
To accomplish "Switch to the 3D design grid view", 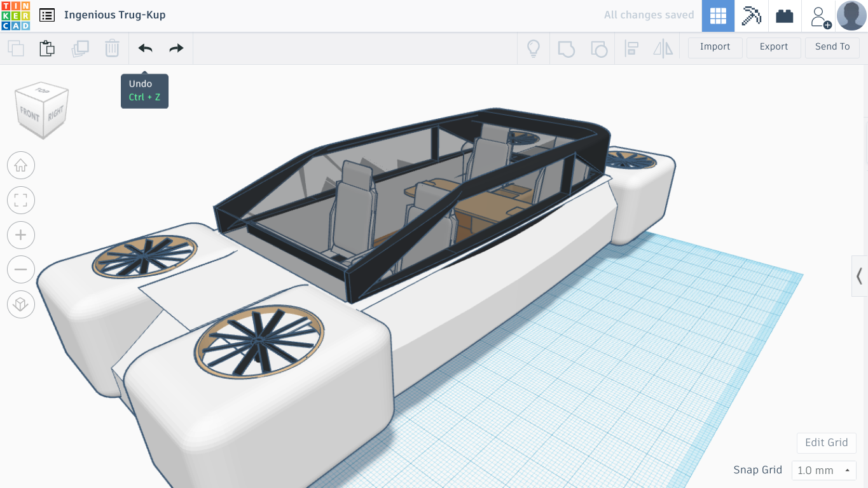I will [x=718, y=16].
